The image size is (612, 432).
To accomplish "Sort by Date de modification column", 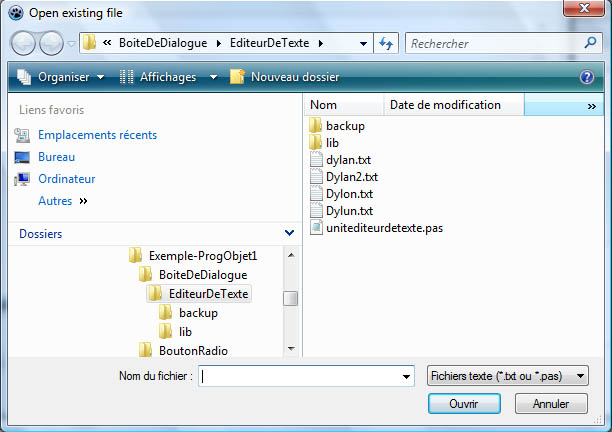I will pyautogui.click(x=454, y=105).
